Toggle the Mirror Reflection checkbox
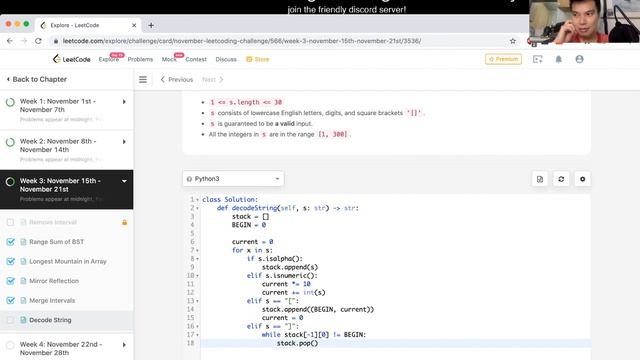Viewport: 640px width, 360px height. pyautogui.click(x=10, y=281)
